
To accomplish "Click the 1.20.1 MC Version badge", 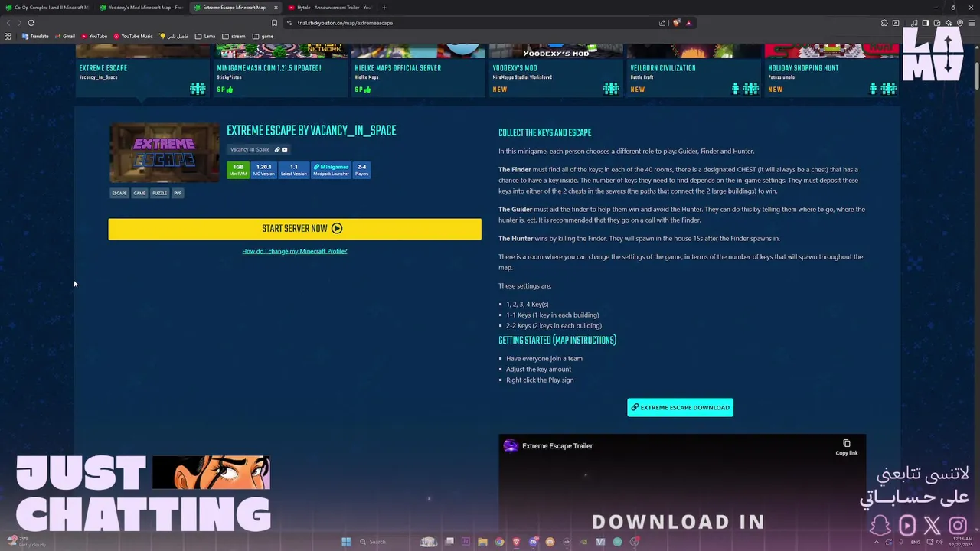I will [263, 170].
